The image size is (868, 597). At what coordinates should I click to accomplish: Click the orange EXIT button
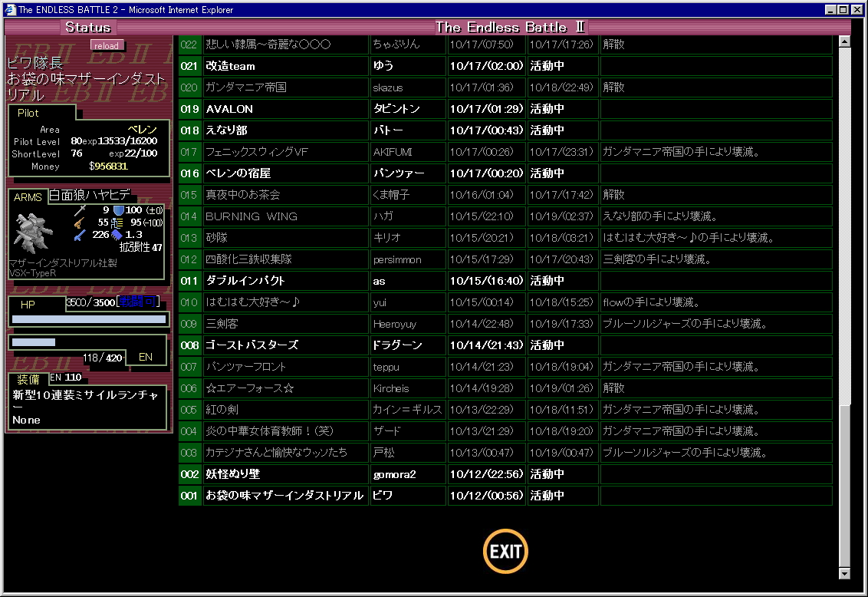coord(505,551)
